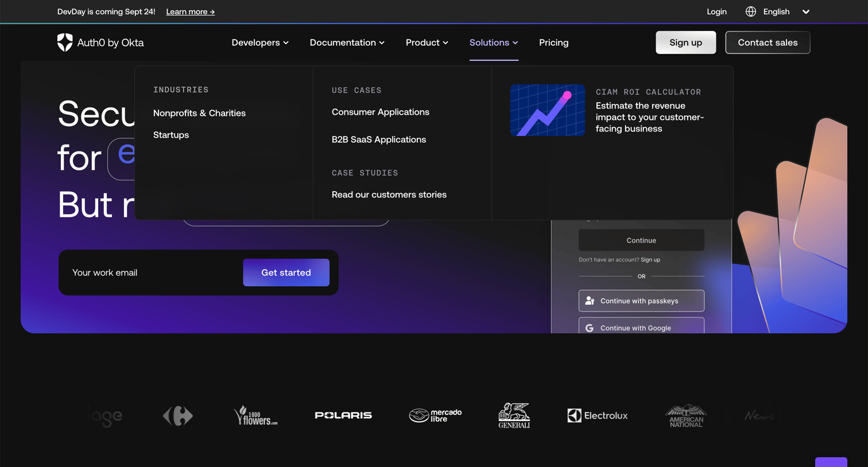Select Nonprofits & Charities industry
868x467 pixels.
click(x=199, y=113)
